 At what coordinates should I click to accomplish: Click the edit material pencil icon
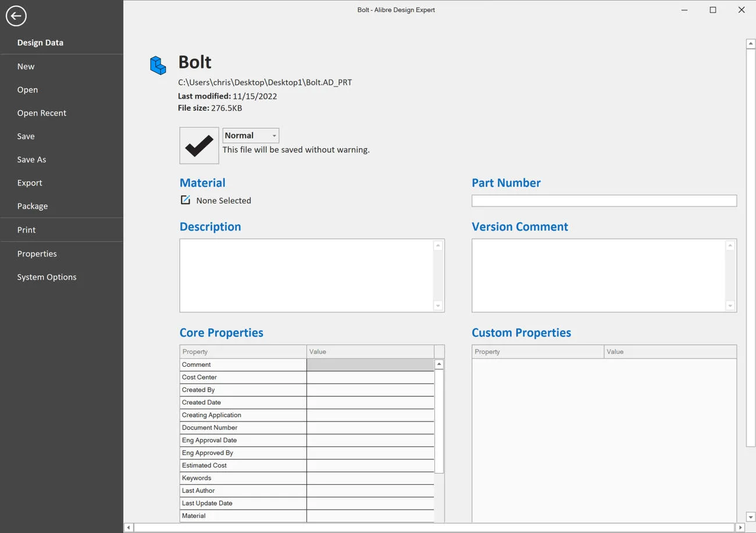(186, 200)
